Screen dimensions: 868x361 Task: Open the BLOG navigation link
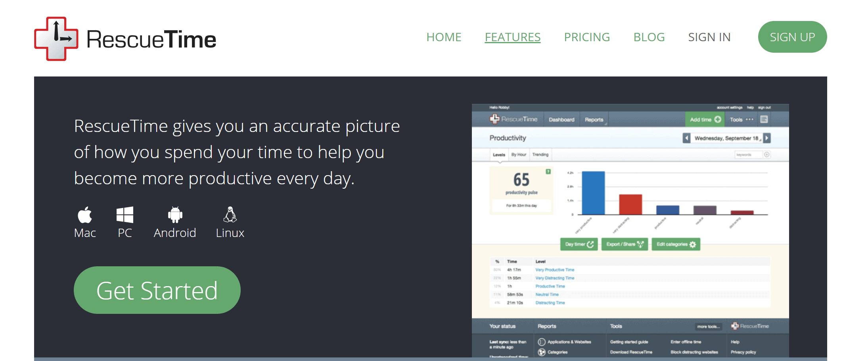pyautogui.click(x=649, y=37)
